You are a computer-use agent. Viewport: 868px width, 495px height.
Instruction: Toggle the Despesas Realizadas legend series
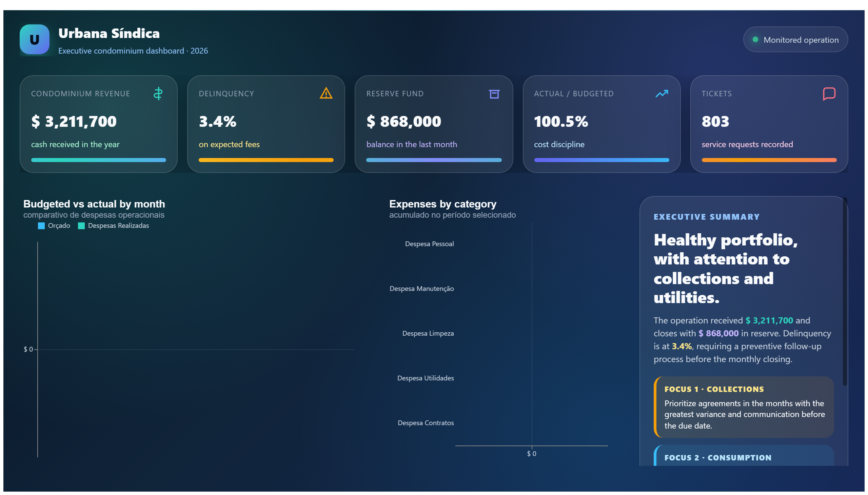point(114,226)
